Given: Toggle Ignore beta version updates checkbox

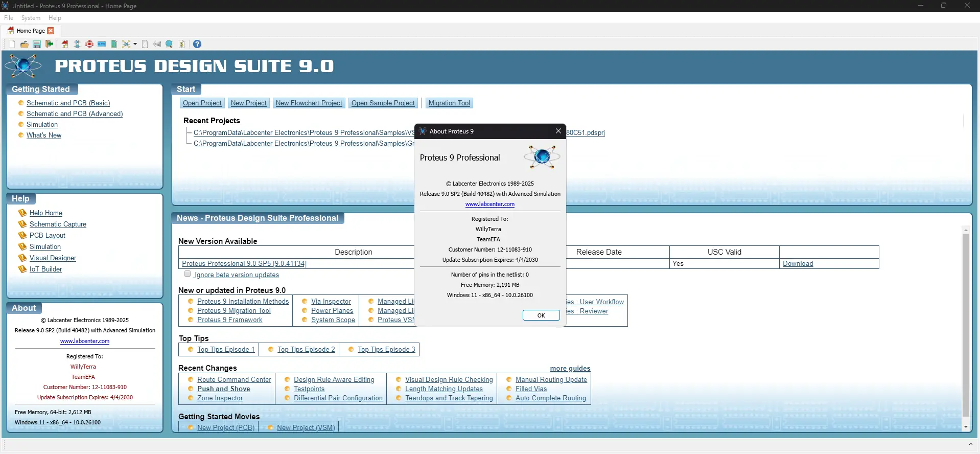Looking at the screenshot, I should point(188,274).
